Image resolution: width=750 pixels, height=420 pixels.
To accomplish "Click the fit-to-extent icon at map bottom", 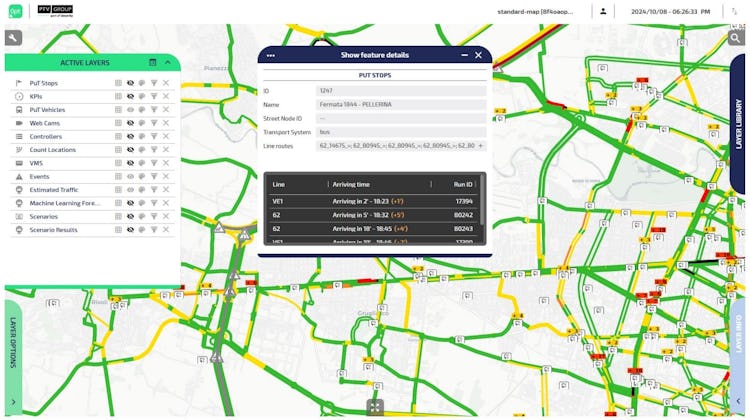I will 375,407.
